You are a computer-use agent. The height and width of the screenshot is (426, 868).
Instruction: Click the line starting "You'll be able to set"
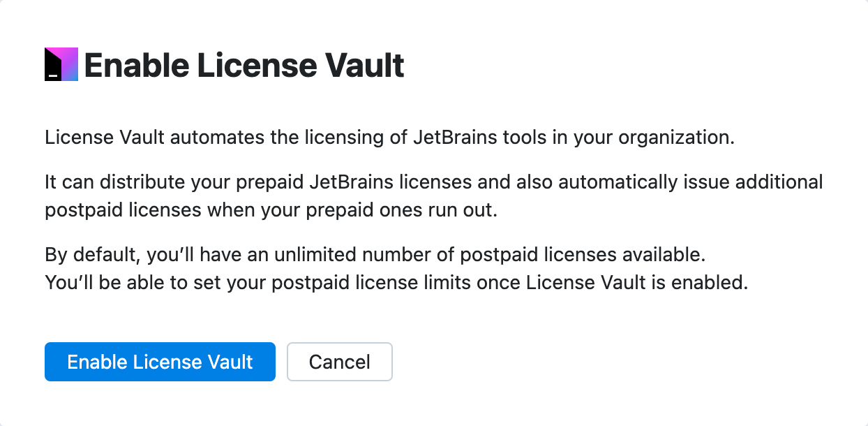(396, 283)
